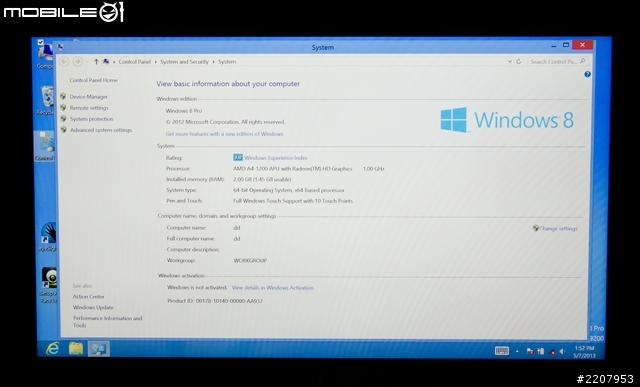This screenshot has width=640, height=387.
Task: Click the Forward navigation arrow
Action: (77, 62)
